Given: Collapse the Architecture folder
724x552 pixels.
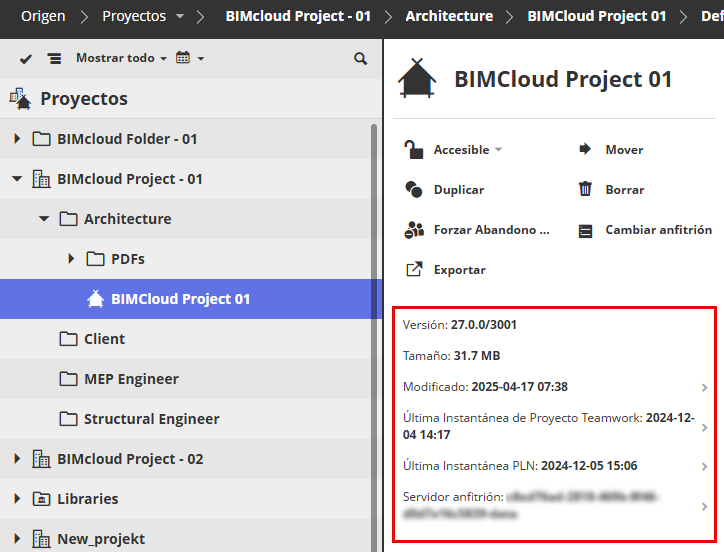Looking at the screenshot, I should coord(44,219).
